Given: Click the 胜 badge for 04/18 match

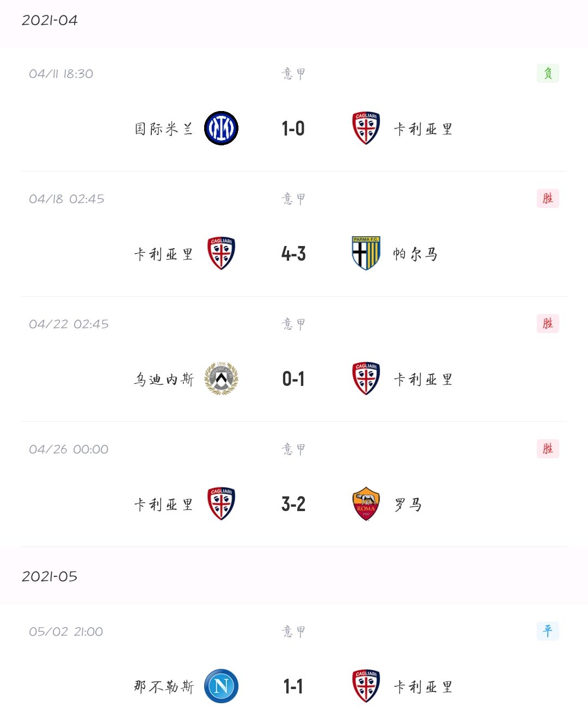Looking at the screenshot, I should 548,198.
